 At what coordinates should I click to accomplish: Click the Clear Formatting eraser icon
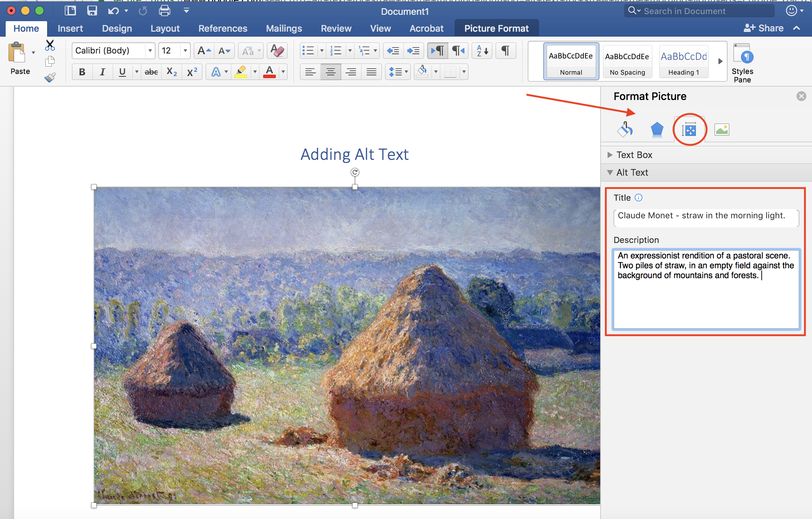[277, 51]
